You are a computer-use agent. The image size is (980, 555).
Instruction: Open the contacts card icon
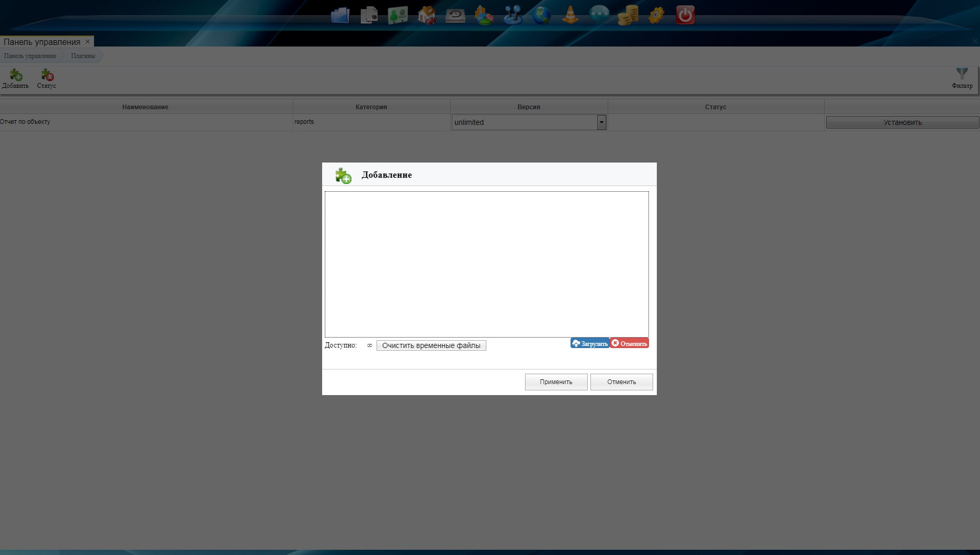(x=398, y=15)
